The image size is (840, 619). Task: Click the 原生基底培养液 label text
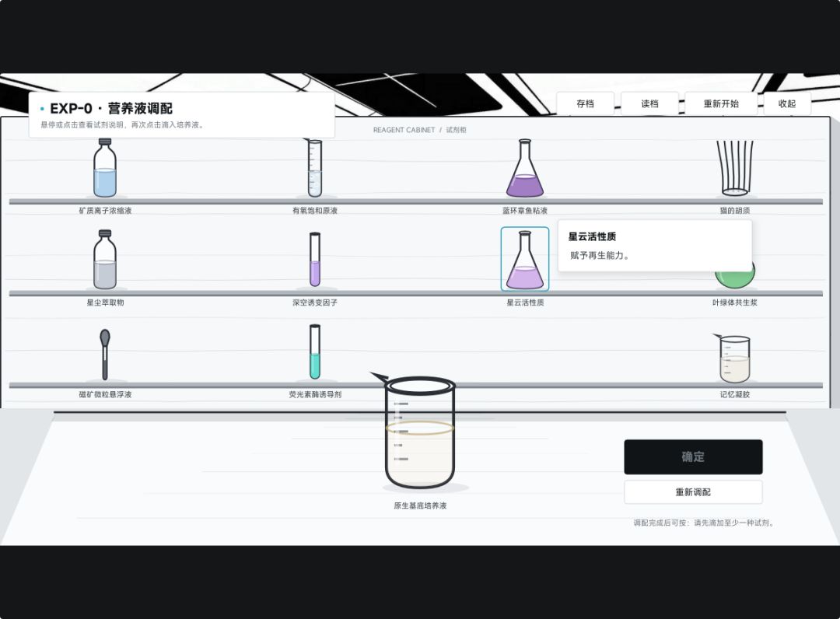[x=420, y=505]
